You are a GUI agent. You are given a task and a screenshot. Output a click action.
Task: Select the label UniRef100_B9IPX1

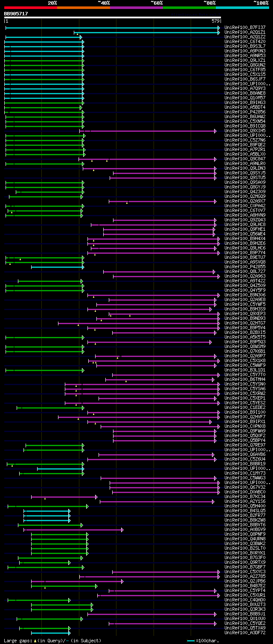[x=245, y=421]
